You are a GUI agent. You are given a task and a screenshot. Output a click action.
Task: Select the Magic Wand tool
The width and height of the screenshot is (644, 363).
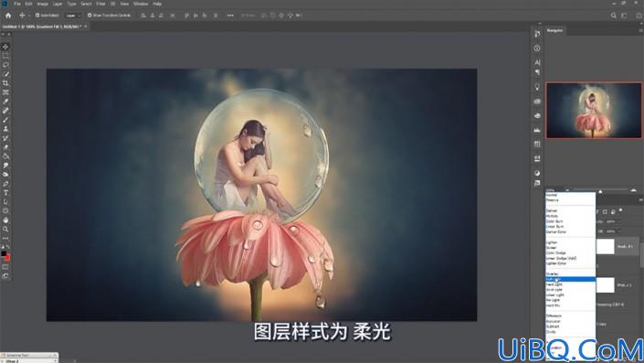pos(5,74)
